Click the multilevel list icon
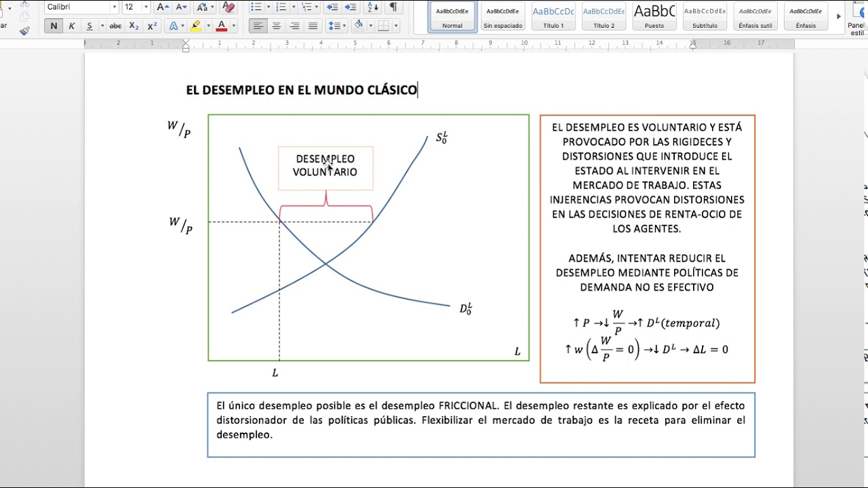Screen dimensions: 868x488 (307, 7)
